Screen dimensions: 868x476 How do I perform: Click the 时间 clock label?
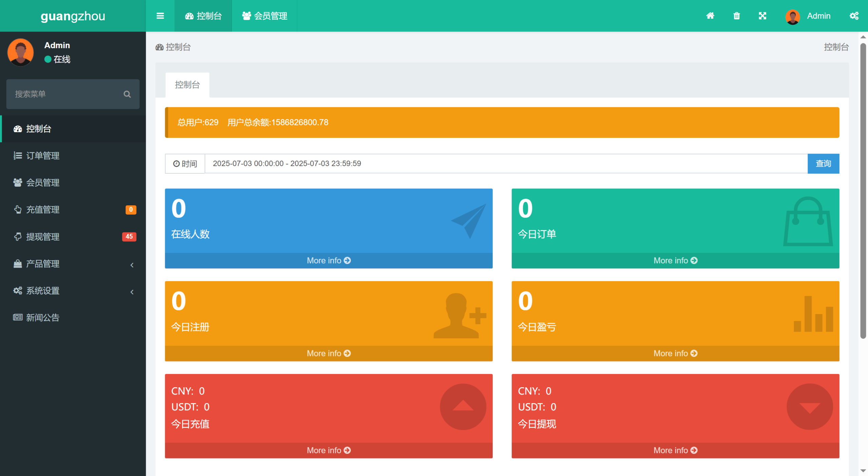pos(185,164)
